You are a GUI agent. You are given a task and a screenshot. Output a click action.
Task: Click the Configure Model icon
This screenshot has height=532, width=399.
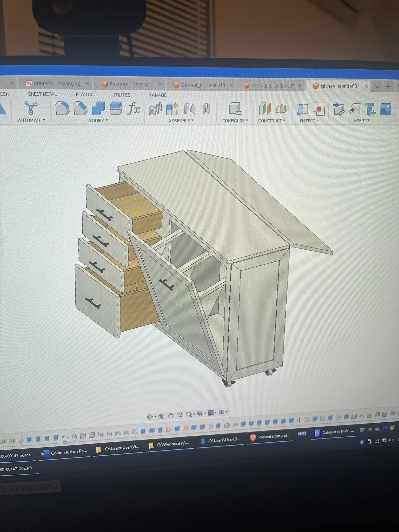pyautogui.click(x=235, y=109)
